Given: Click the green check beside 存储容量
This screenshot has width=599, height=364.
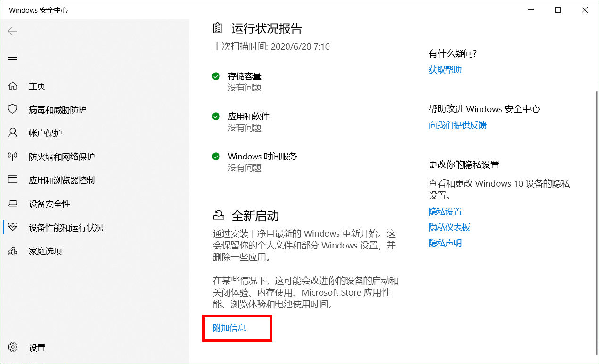Looking at the screenshot, I should [x=216, y=76].
